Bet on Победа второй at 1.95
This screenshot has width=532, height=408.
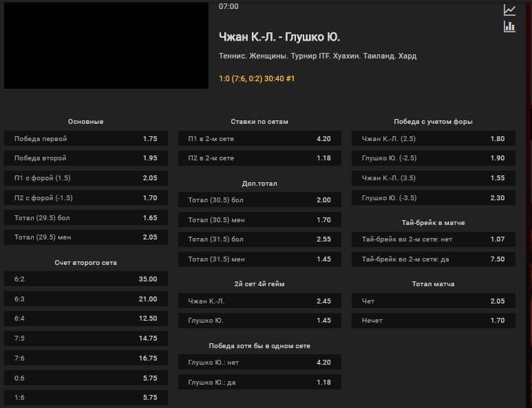[85, 158]
